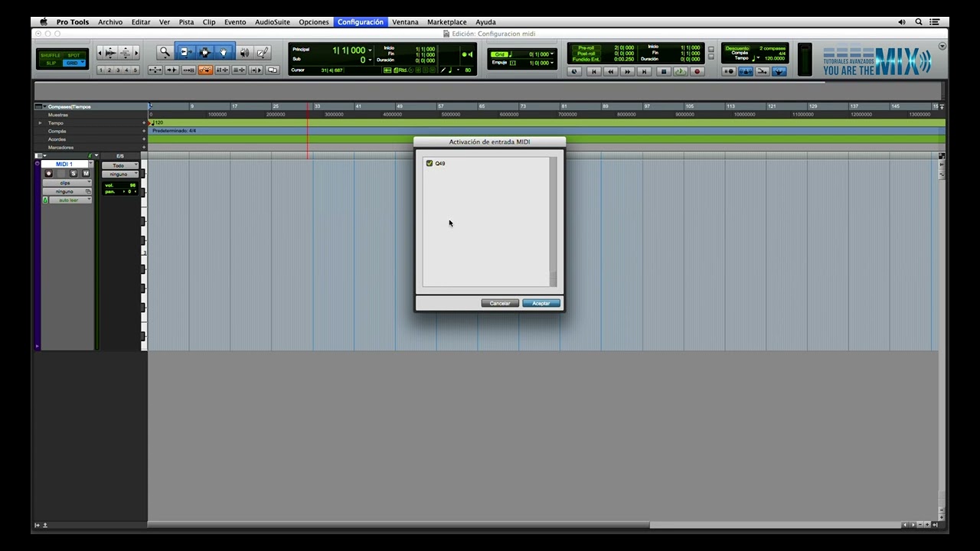Screen dimensions: 980x551
Task: Select the Zoomer magnifier tool
Action: click(x=165, y=53)
